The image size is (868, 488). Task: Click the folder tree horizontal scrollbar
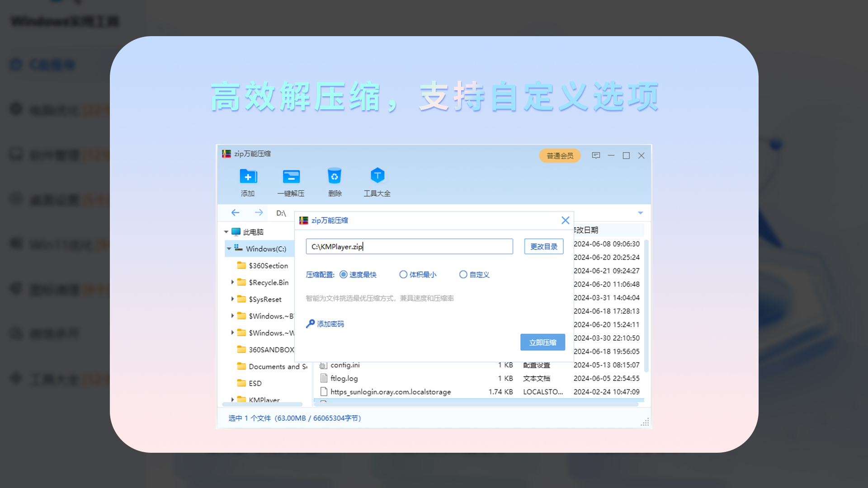[262, 404]
